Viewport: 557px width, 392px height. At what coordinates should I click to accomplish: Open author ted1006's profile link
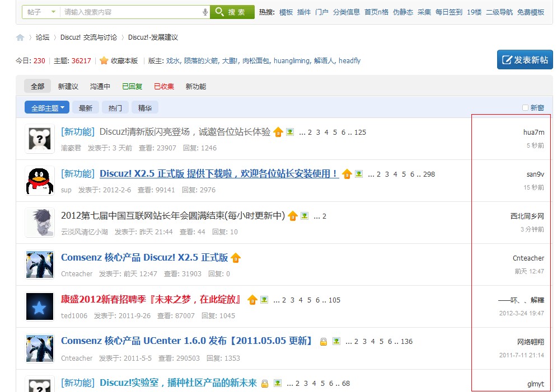coord(74,316)
